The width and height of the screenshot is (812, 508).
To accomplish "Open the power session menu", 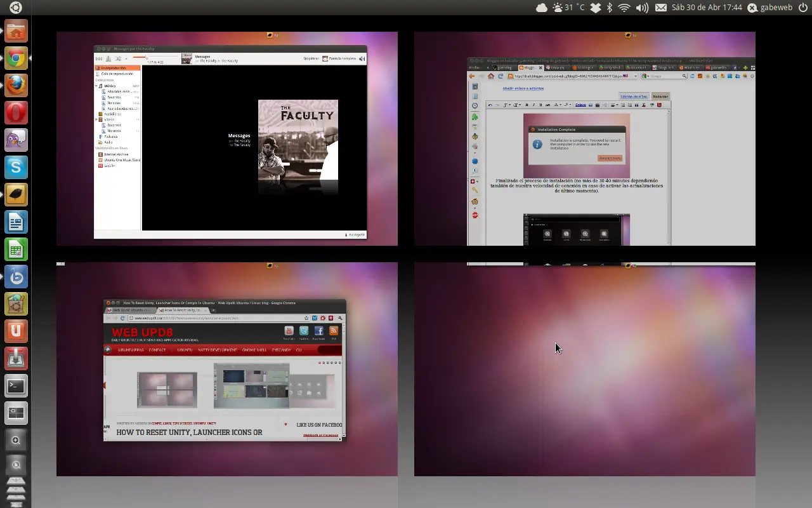I will tap(803, 8).
